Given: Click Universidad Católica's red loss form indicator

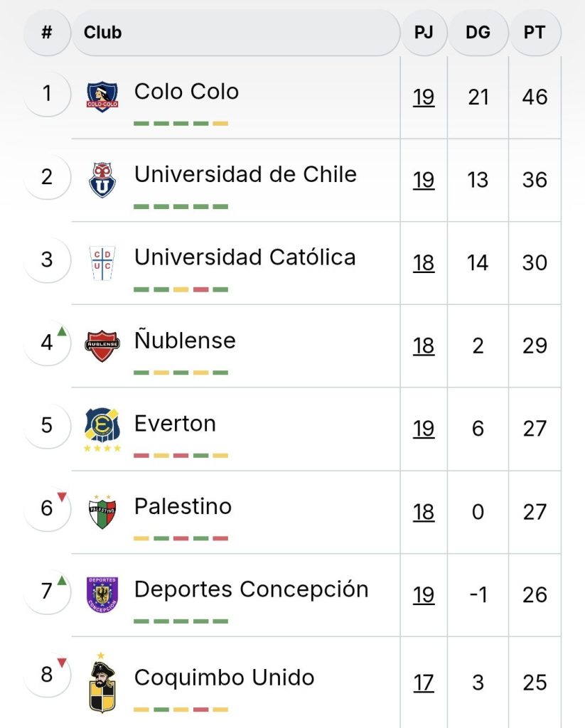Looking at the screenshot, I should (200, 290).
